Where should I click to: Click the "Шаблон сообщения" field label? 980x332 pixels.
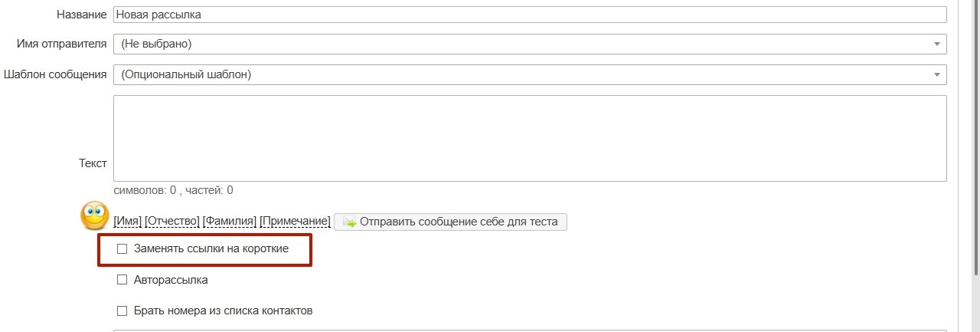[x=55, y=74]
